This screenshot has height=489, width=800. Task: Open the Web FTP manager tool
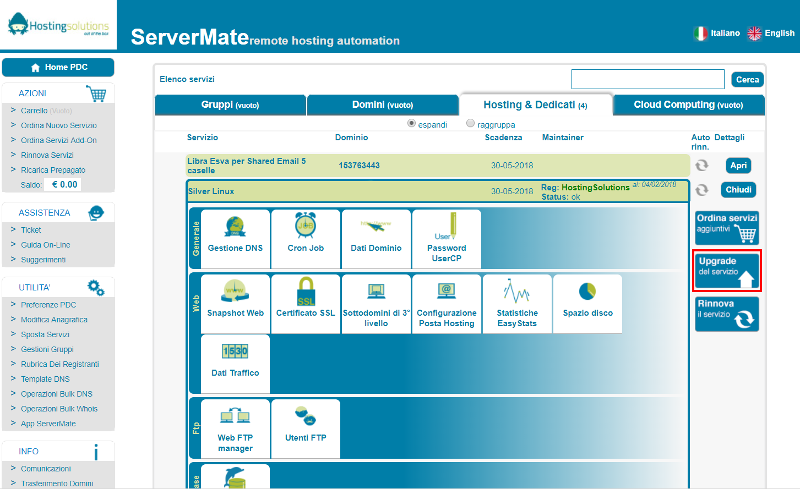click(235, 429)
